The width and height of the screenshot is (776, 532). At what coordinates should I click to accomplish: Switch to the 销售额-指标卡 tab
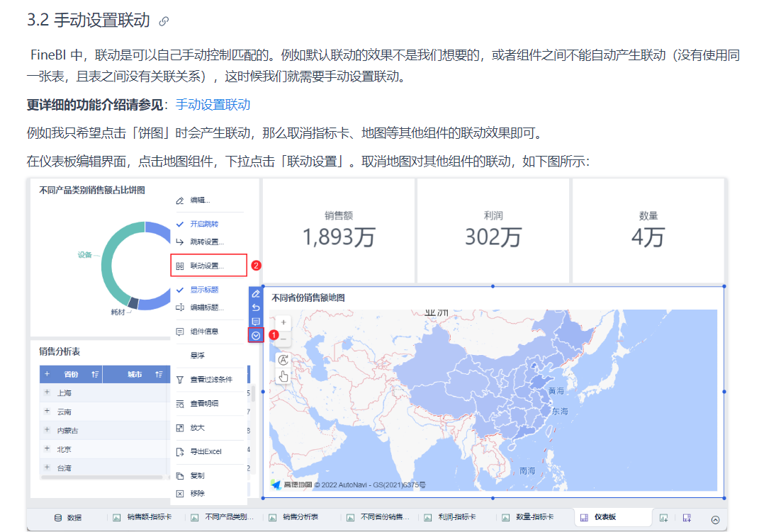pyautogui.click(x=142, y=518)
